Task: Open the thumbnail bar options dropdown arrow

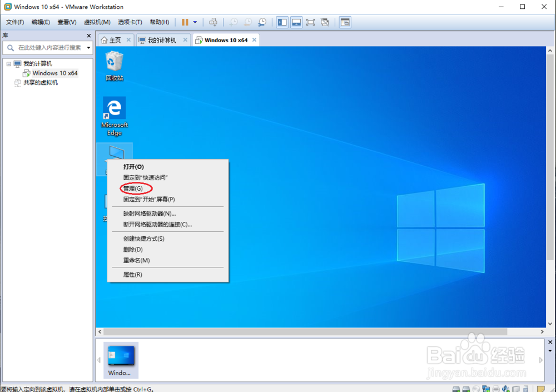Action: 550,351
